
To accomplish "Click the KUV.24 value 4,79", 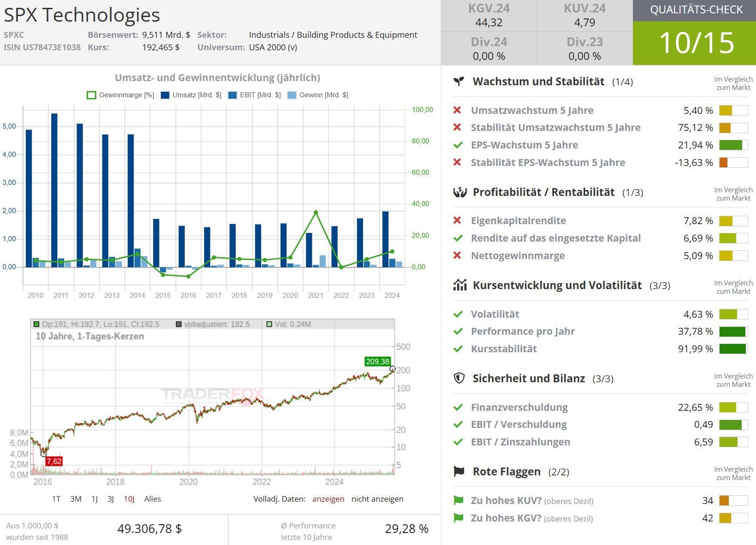I will 585,23.
